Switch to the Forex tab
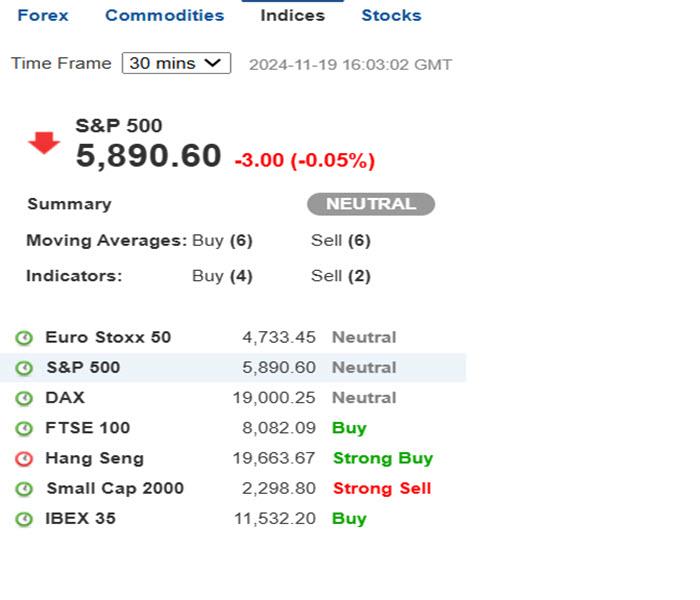Image resolution: width=700 pixels, height=600 pixels. point(43,15)
